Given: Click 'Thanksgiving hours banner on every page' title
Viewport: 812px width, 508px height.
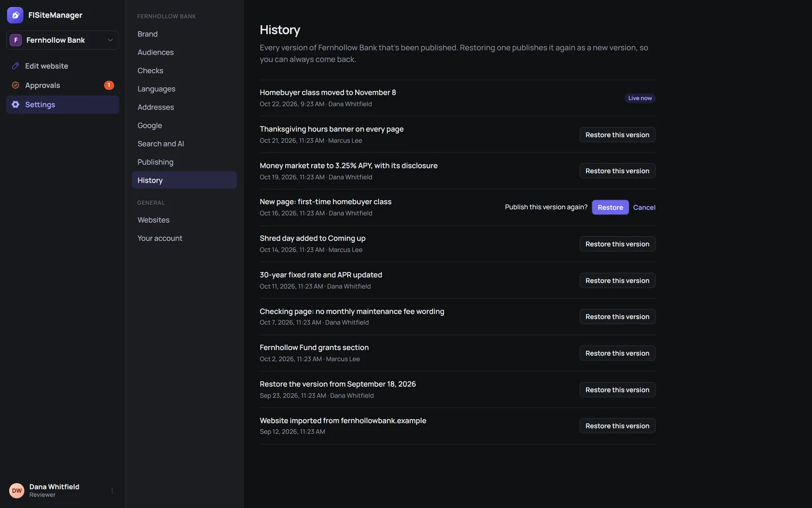Looking at the screenshot, I should (x=332, y=129).
